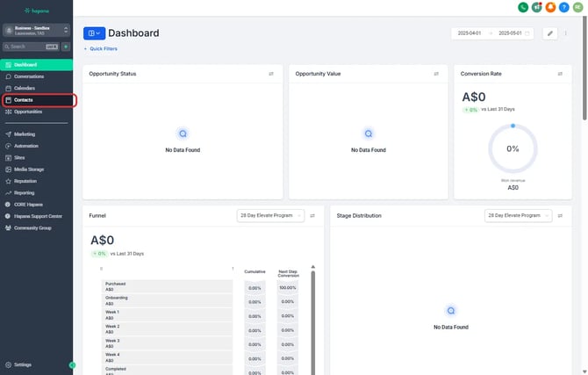The image size is (588, 375).
Task: Collapse the sidebar with green arrow toggle
Action: pos(72,364)
